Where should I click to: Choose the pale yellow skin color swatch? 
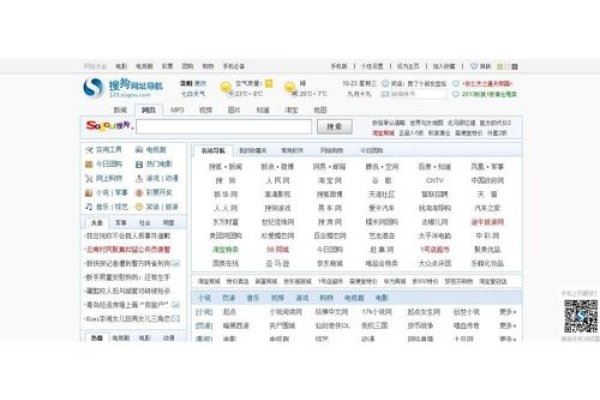(507, 67)
